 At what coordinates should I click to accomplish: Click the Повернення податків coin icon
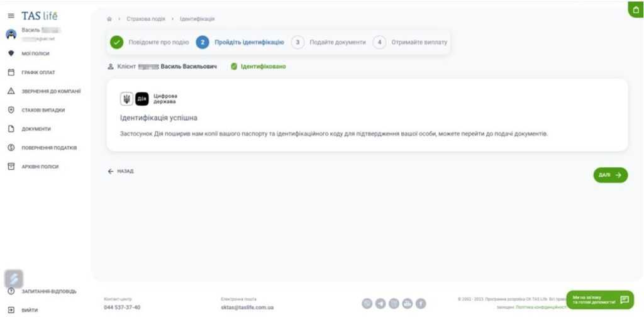(11, 148)
